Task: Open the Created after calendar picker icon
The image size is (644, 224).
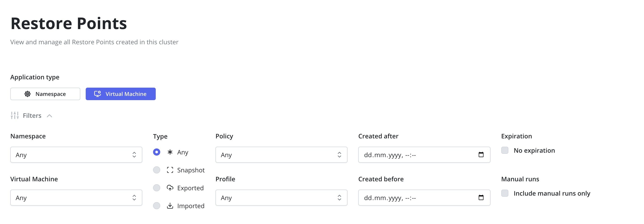Action: pos(481,154)
